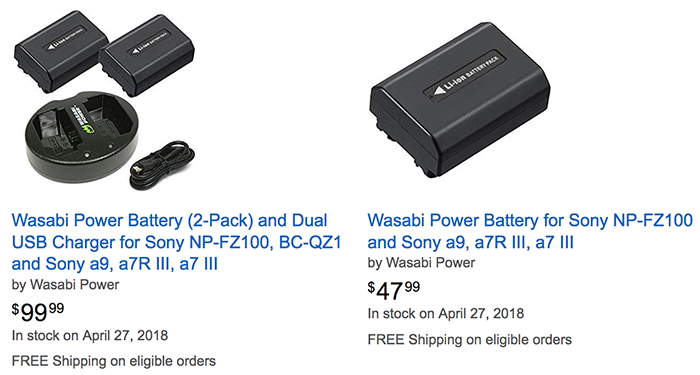700x375 pixels.
Task: Click 'FREE Shipping on eligible orders' for the bundle
Action: (114, 361)
